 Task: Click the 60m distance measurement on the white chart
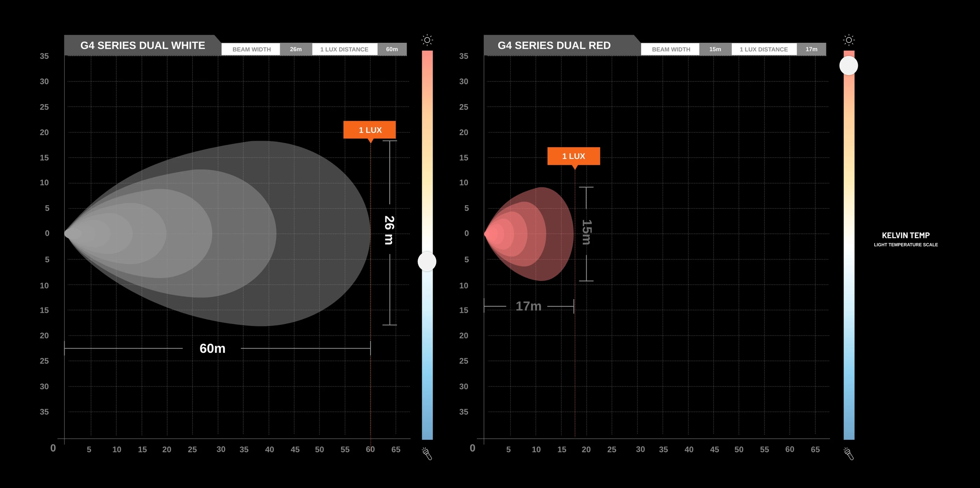pos(212,348)
